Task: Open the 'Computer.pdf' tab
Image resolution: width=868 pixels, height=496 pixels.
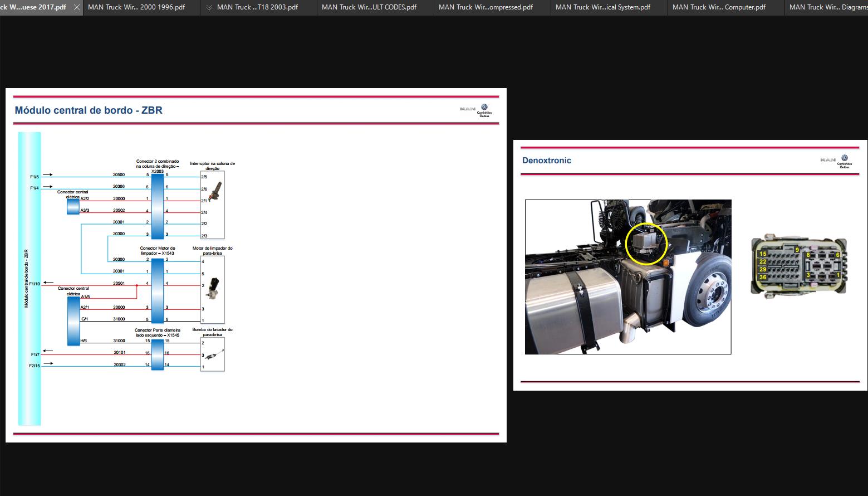Action: pos(725,7)
